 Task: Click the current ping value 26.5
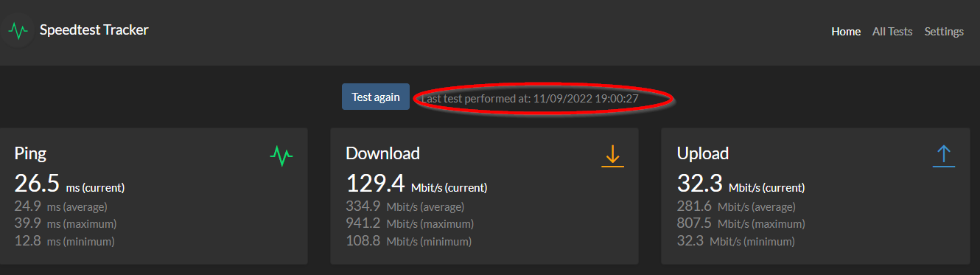coord(37,184)
